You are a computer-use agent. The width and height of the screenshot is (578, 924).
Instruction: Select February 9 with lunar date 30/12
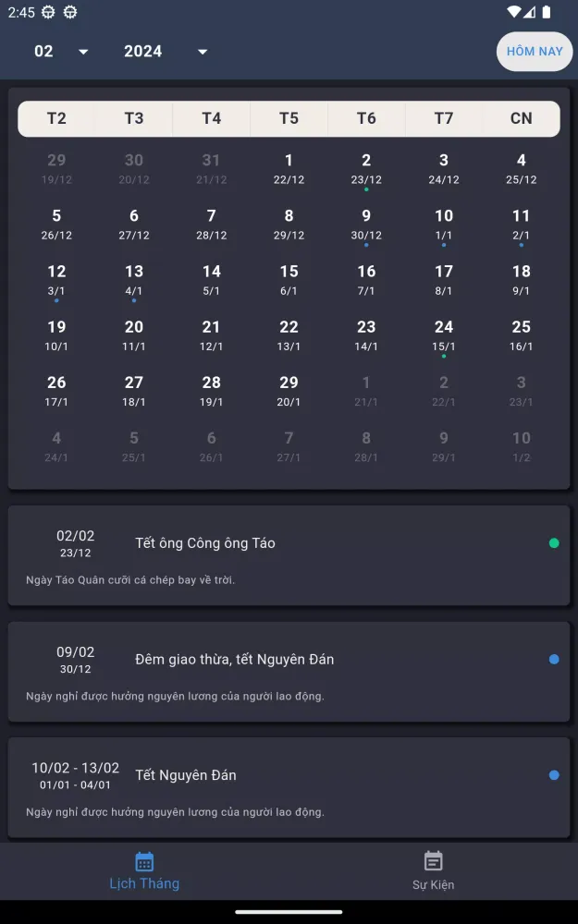click(366, 224)
